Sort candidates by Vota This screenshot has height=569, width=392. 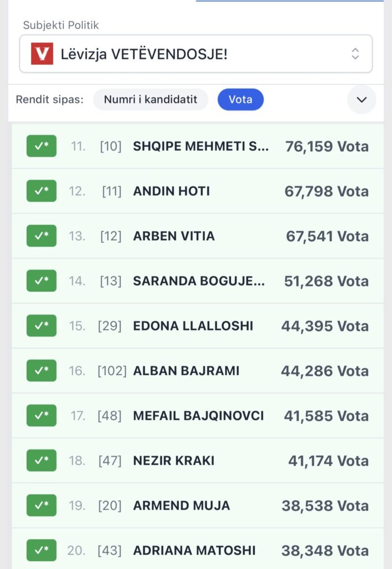click(x=240, y=99)
